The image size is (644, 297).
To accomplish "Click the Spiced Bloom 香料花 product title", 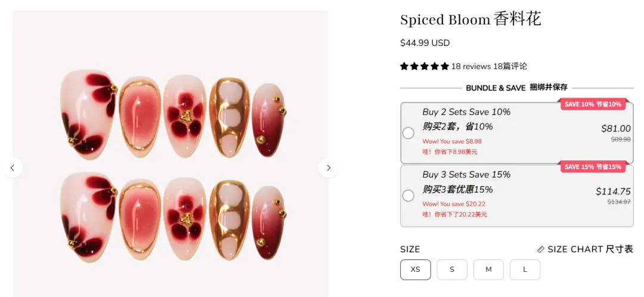I will [x=470, y=20].
